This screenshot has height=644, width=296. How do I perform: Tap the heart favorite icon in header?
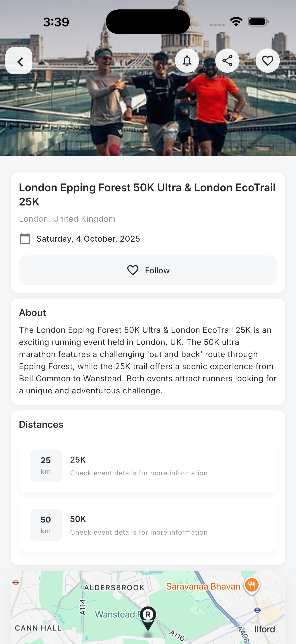pos(268,61)
